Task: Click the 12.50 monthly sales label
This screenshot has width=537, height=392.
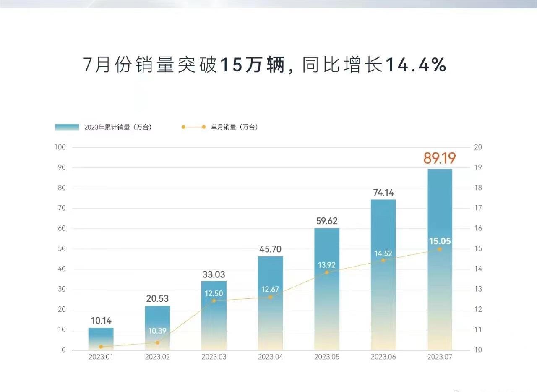Action: point(214,294)
